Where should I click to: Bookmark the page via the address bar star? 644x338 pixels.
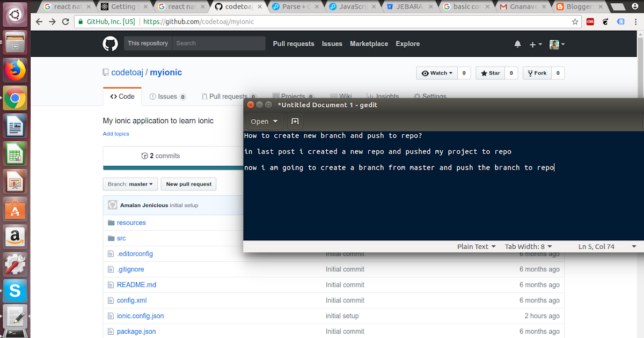(x=575, y=22)
